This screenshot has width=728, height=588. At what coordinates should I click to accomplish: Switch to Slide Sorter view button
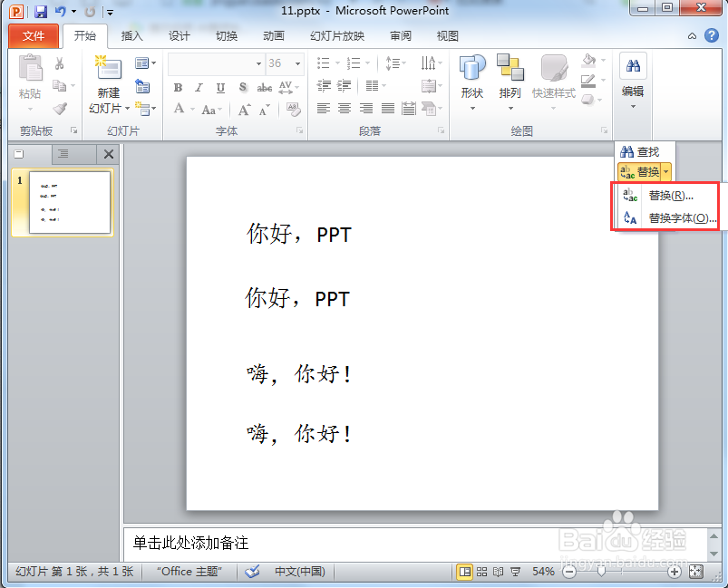coord(482,572)
